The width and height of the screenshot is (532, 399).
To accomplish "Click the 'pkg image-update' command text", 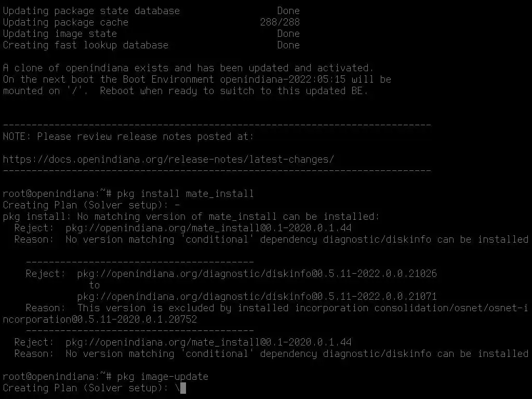I will tap(163, 377).
